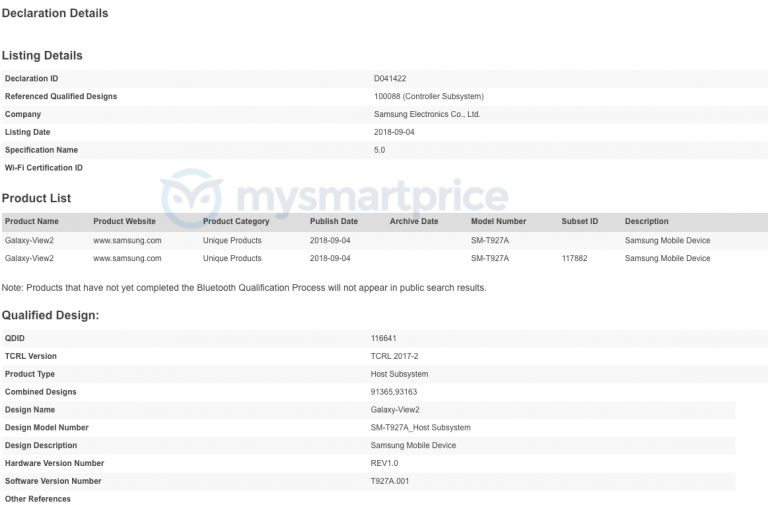768x505 pixels.
Task: Open www.samsung.com link in second product row
Action: point(127,259)
